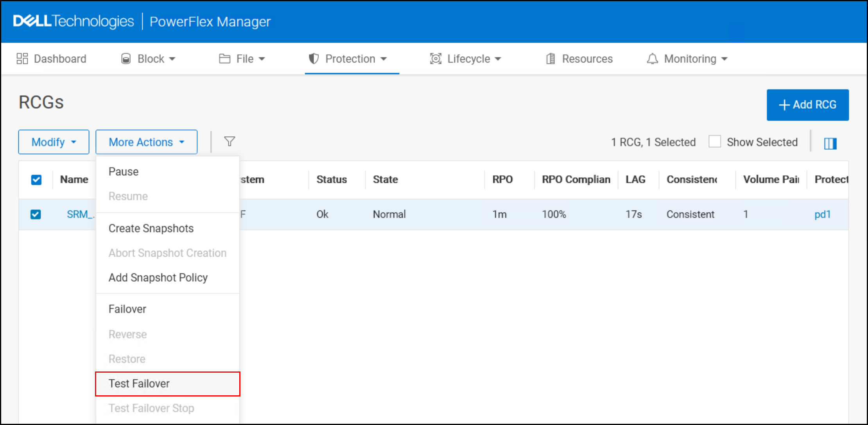
Task: Open the filter funnel icon
Action: pos(230,141)
